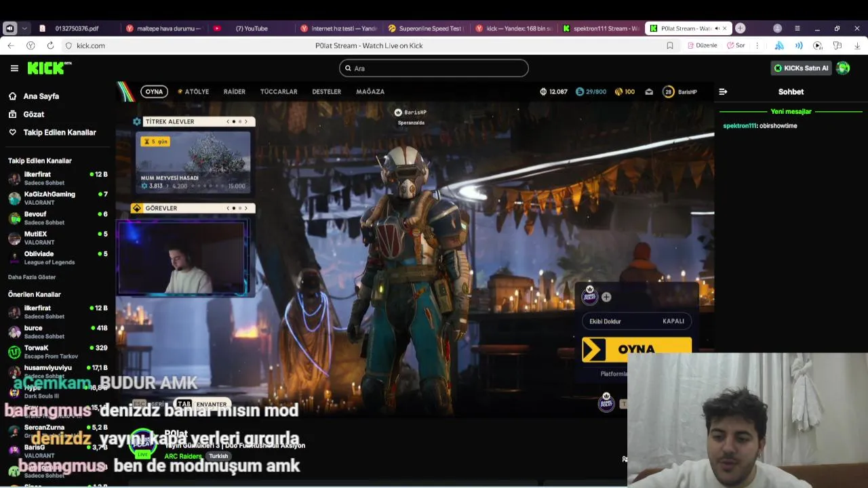Click spektron111 username in chat
Viewport: 868px width, 488px height.
pos(740,126)
